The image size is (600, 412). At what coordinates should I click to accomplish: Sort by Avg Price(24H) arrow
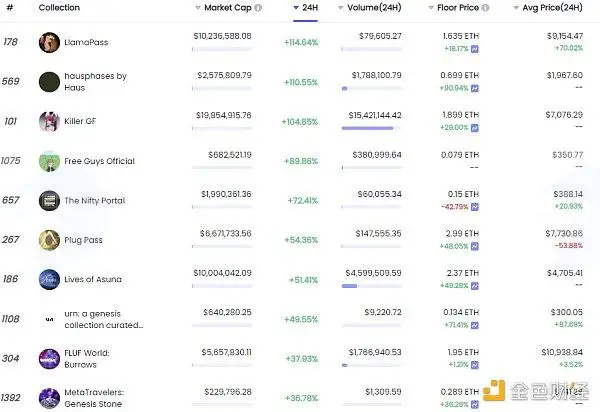(x=516, y=8)
